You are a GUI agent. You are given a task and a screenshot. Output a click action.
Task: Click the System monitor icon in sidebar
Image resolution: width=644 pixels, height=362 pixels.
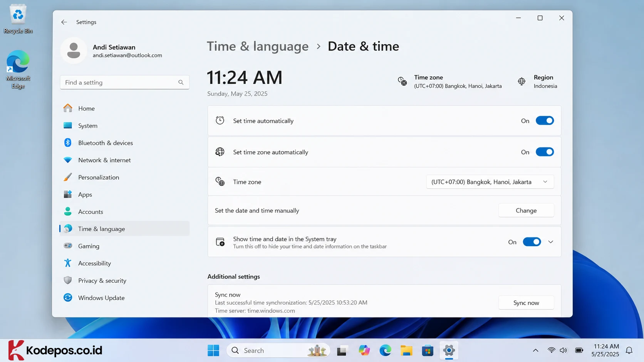point(68,125)
